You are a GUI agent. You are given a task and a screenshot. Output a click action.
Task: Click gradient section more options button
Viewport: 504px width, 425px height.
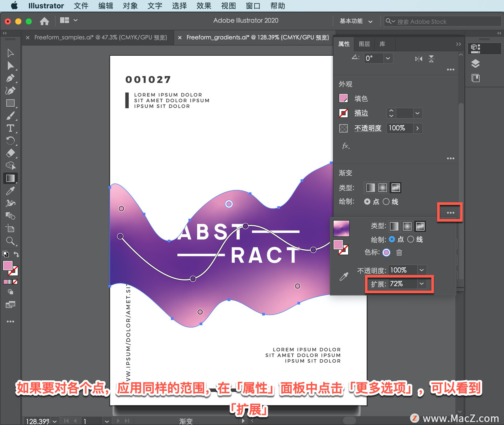tap(450, 213)
